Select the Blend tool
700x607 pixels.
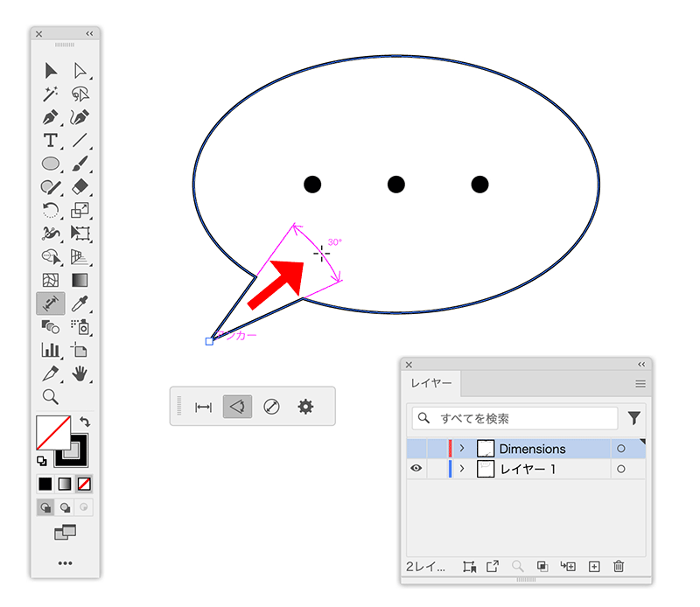coord(51,327)
